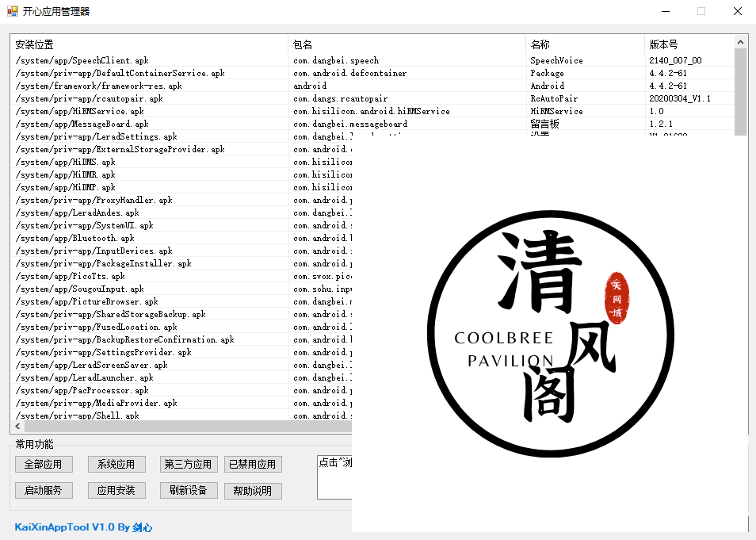Select the LeradAndes.apk path entry
756x540 pixels.
(77, 213)
